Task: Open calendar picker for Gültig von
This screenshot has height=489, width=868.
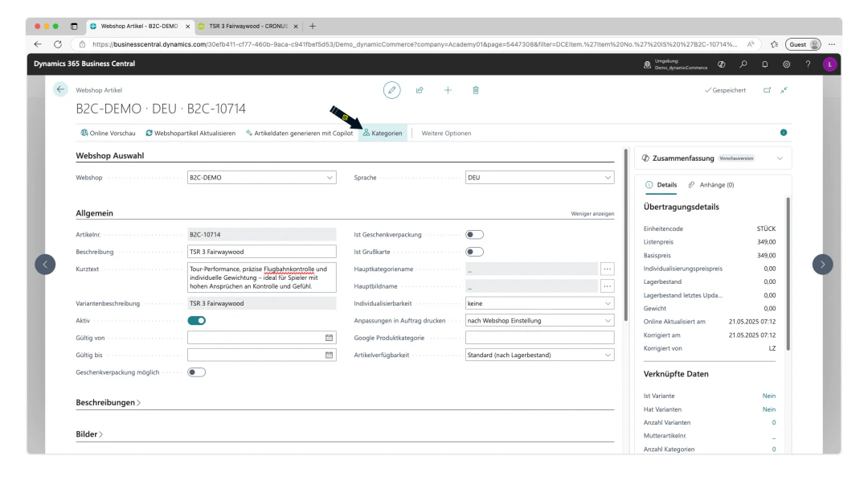Action: click(329, 338)
